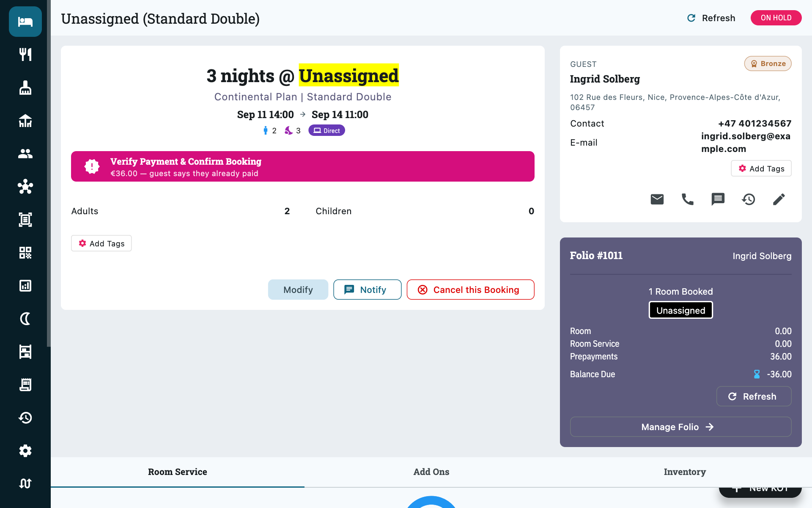The image size is (812, 508).
Task: Open Verify Payment & Confirm Booking banner
Action: 303,166
